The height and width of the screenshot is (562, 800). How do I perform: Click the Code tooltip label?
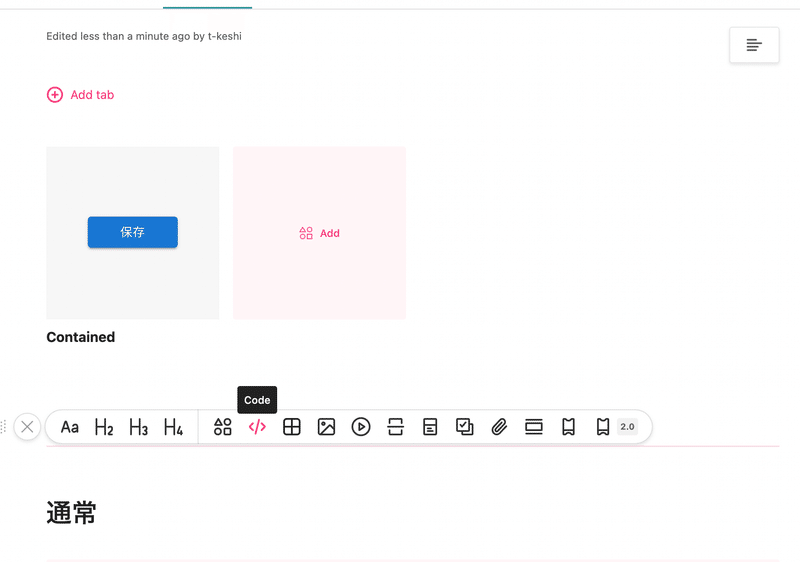pos(257,400)
